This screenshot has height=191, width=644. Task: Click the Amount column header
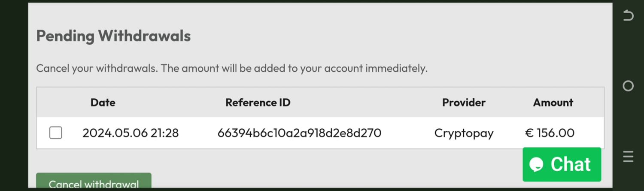(x=553, y=103)
